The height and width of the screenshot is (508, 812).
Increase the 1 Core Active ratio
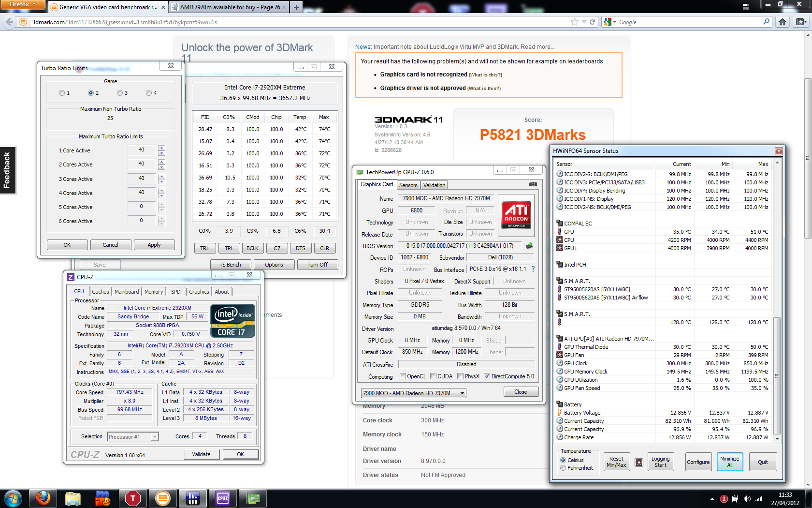pyautogui.click(x=161, y=148)
